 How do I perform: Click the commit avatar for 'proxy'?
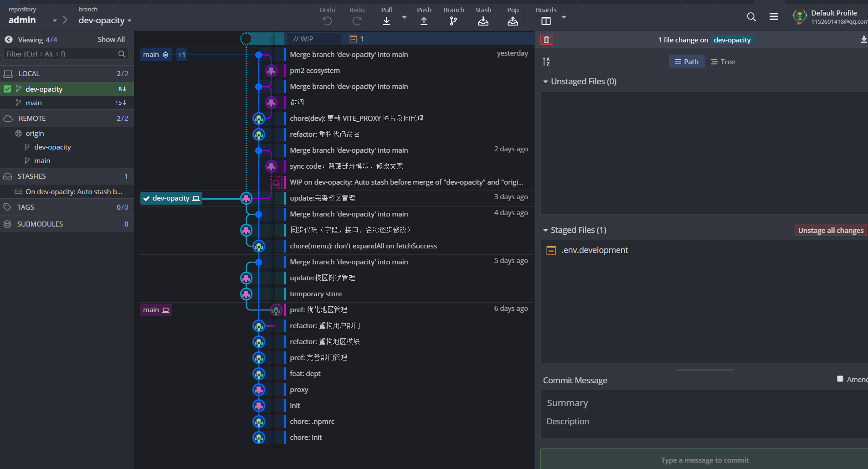(259, 390)
